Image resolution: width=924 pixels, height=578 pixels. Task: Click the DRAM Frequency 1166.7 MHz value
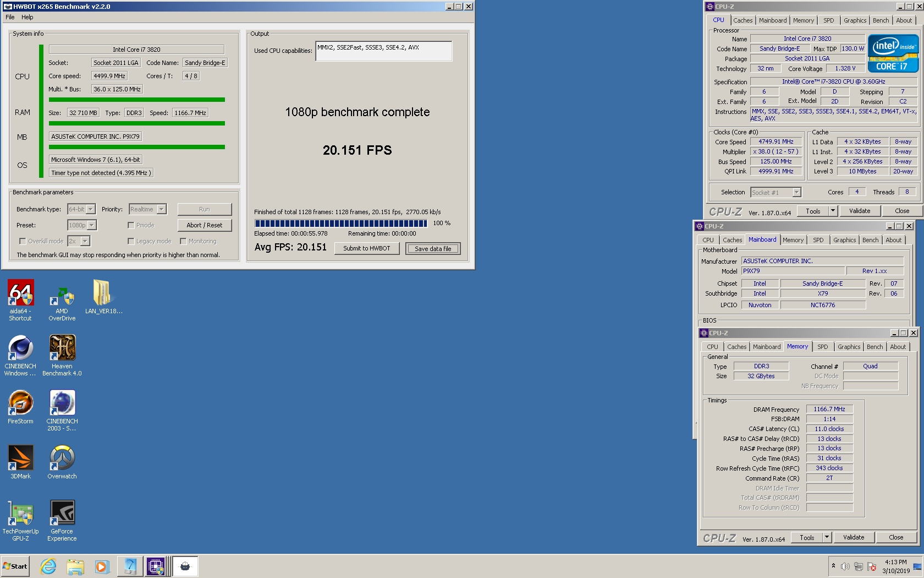click(829, 409)
